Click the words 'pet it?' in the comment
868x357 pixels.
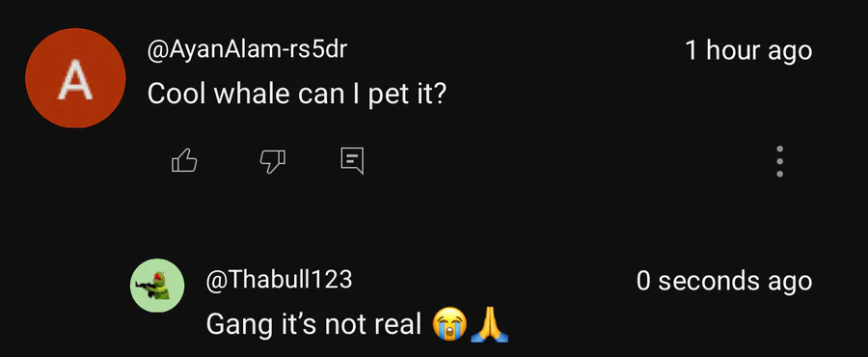point(407,96)
